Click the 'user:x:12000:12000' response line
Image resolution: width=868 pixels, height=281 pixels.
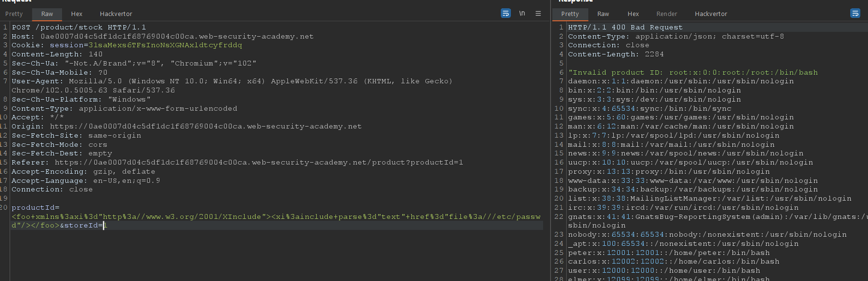[664, 270]
